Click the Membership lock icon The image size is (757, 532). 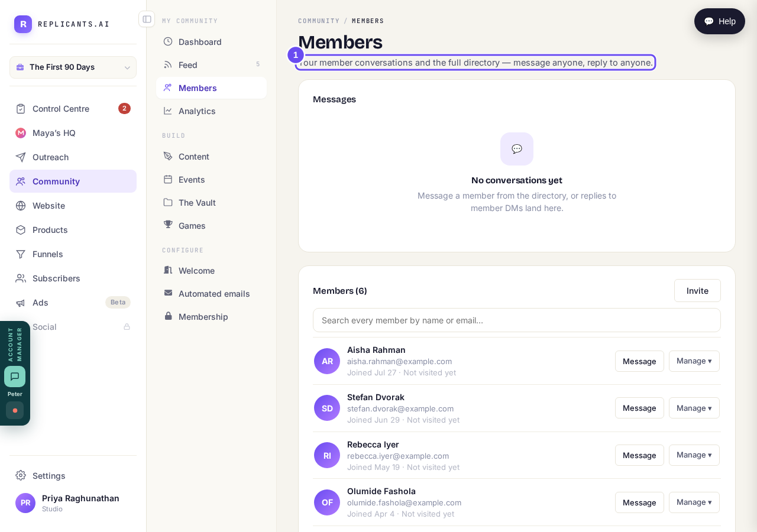pos(168,316)
